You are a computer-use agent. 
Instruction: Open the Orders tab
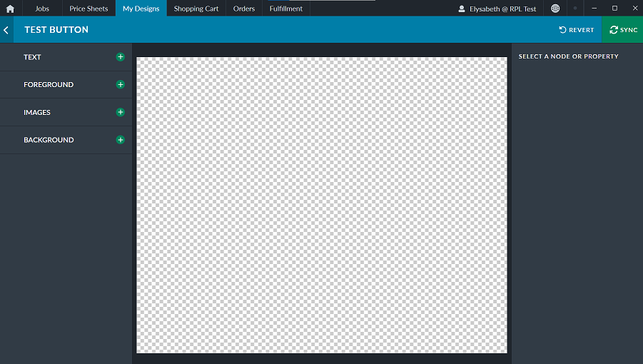[244, 9]
